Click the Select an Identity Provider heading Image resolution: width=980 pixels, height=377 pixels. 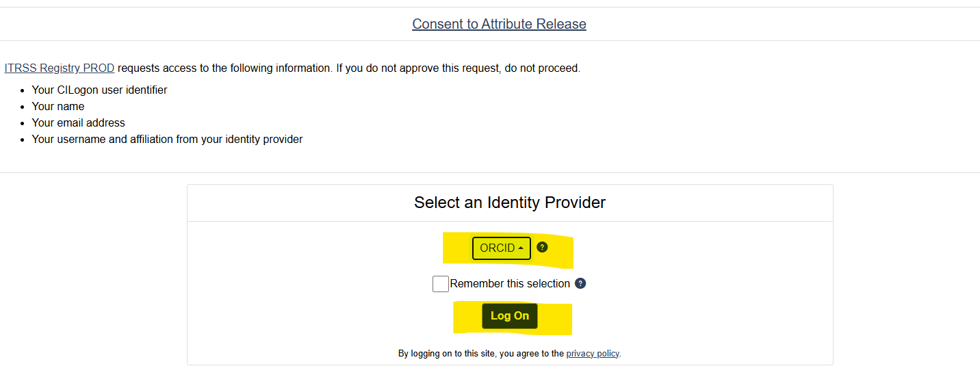(x=510, y=203)
